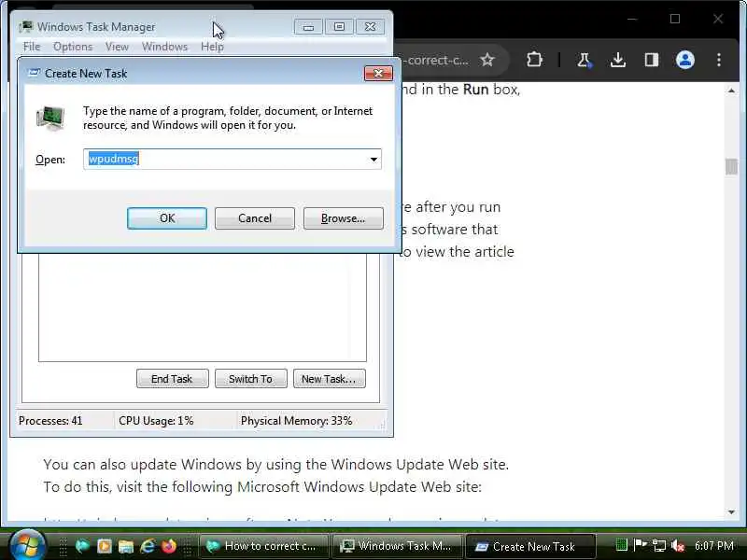The height and width of the screenshot is (560, 747).
Task: Open browser profile avatar
Action: [x=685, y=60]
